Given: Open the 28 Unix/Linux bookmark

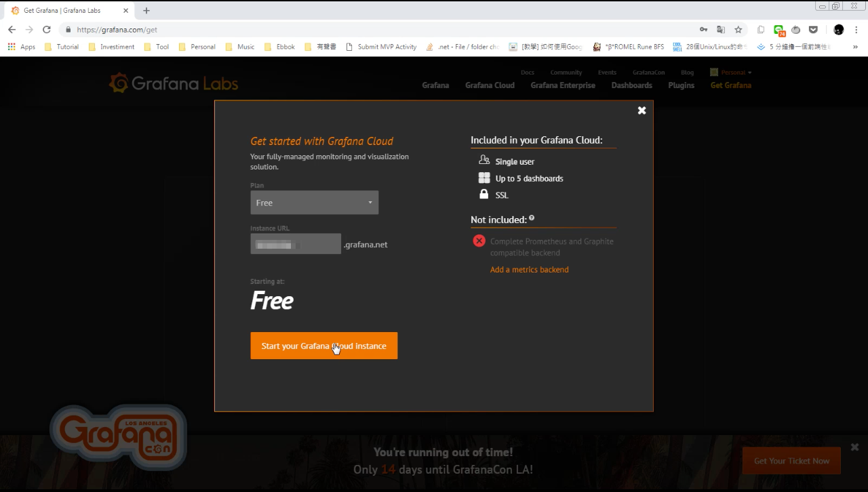Looking at the screenshot, I should [x=710, y=47].
